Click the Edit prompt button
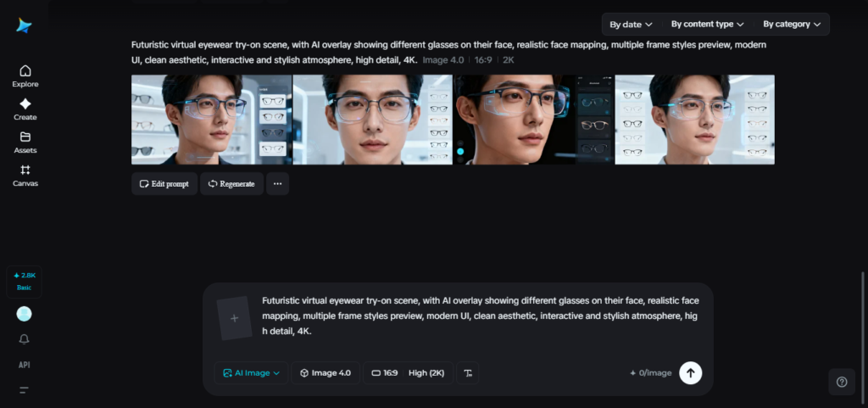 (164, 184)
